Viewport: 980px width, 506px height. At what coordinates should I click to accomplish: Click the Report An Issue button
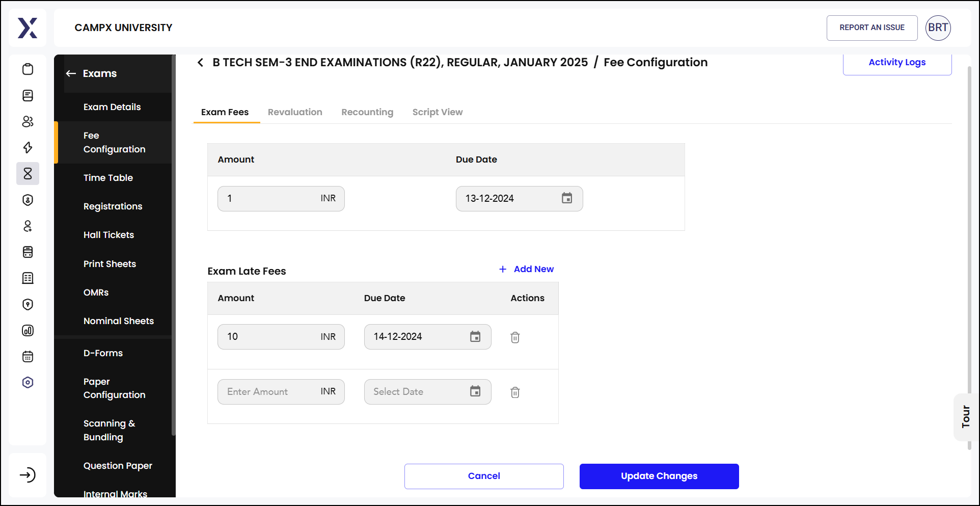872,28
